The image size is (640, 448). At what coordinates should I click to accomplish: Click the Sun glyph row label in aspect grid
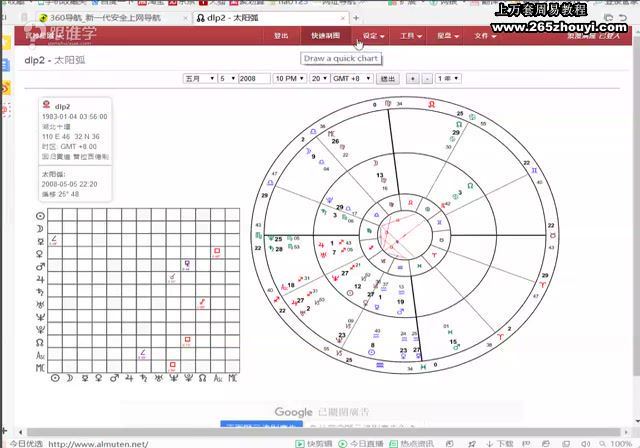[x=40, y=216]
